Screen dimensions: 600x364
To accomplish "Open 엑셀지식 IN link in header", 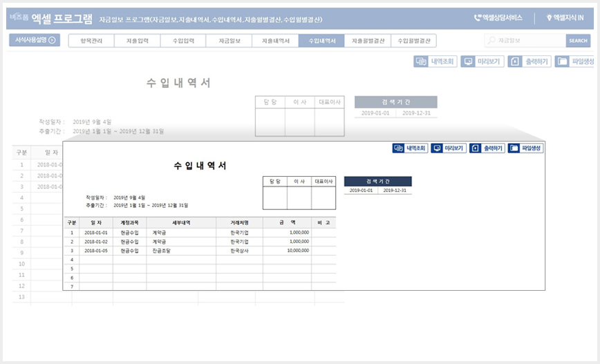I will [x=565, y=18].
